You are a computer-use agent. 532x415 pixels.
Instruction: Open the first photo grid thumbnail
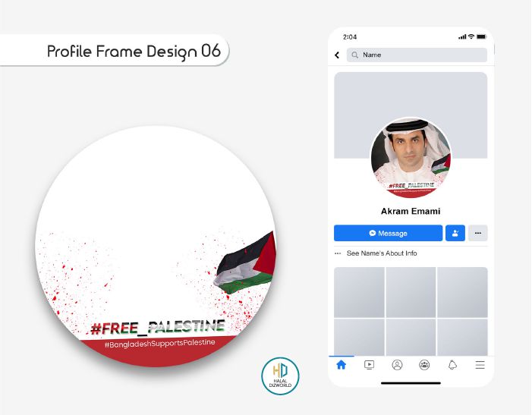359,292
